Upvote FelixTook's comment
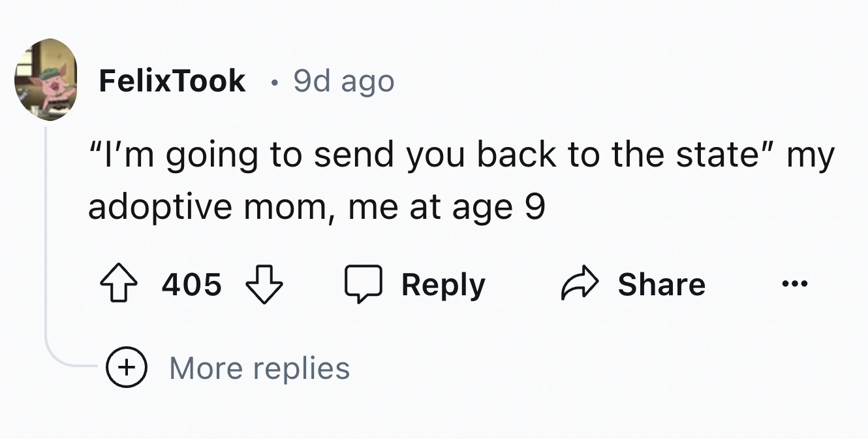Screen dimensions: 868x439 click(119, 285)
